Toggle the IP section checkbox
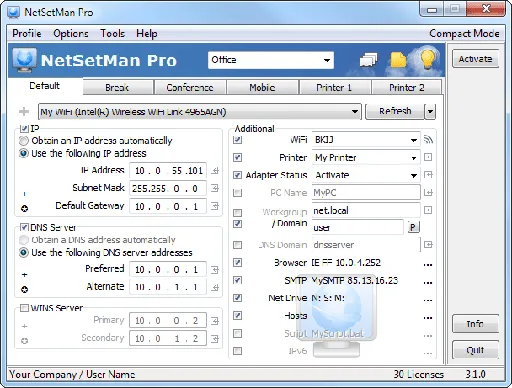512x388 pixels. 24,128
